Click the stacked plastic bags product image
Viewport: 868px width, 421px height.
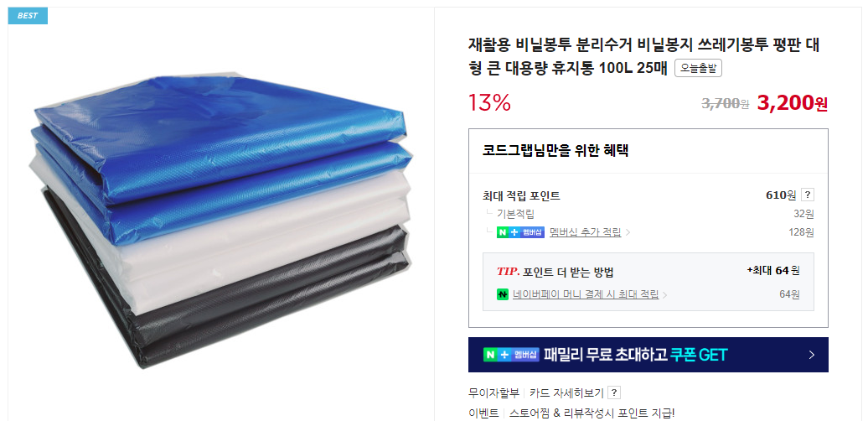221,219
